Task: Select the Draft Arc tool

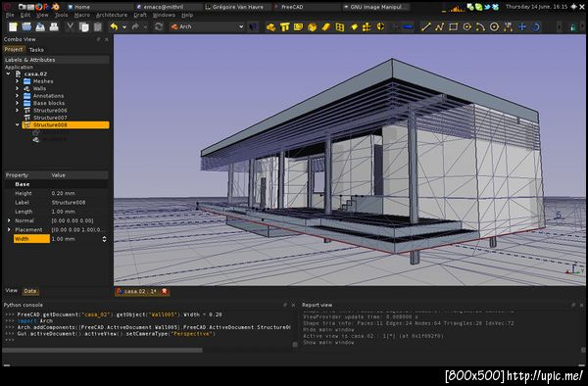Action: point(481,27)
